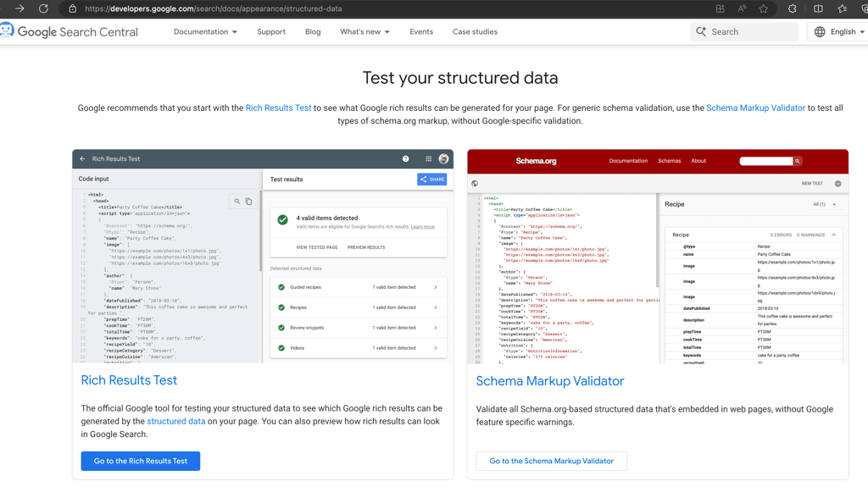Open the Case studies nav item
Viewport: 868px width, 487px height.
[475, 32]
